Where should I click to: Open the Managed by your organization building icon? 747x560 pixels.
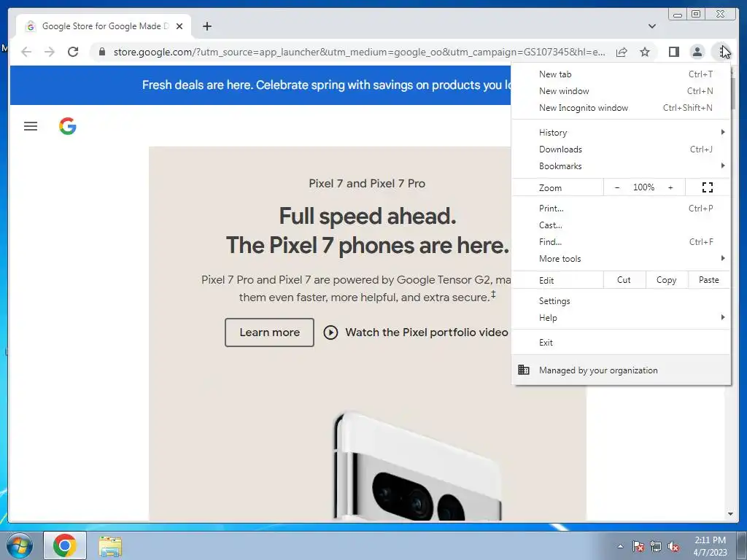pyautogui.click(x=524, y=370)
